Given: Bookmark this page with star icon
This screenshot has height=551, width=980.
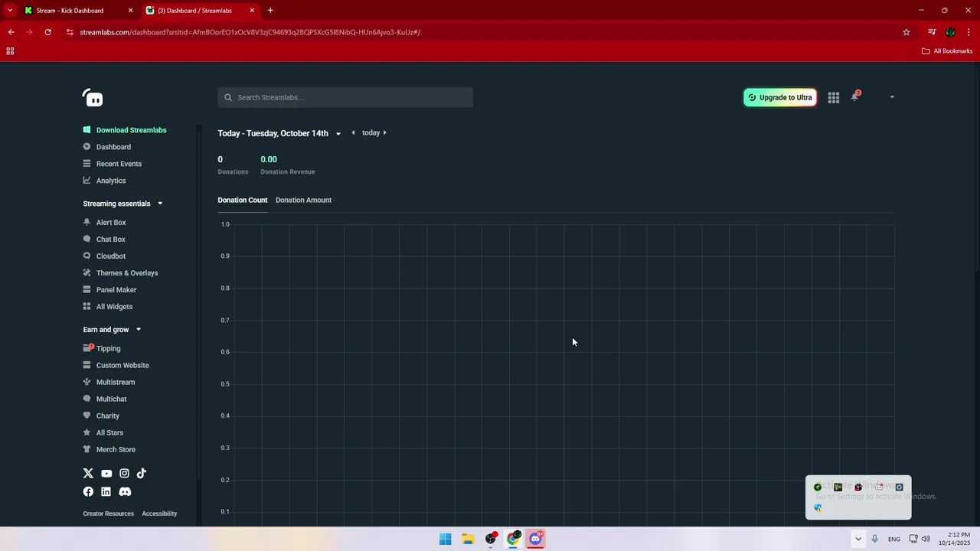Looking at the screenshot, I should pyautogui.click(x=906, y=32).
